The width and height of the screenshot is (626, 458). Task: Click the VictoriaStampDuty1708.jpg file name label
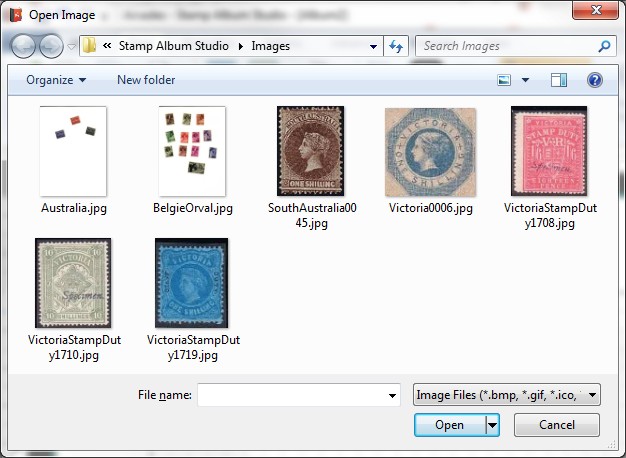click(x=550, y=215)
